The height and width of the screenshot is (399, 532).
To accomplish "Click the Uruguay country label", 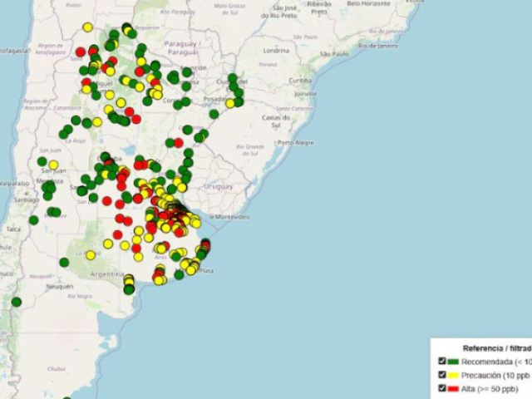I will 218,186.
